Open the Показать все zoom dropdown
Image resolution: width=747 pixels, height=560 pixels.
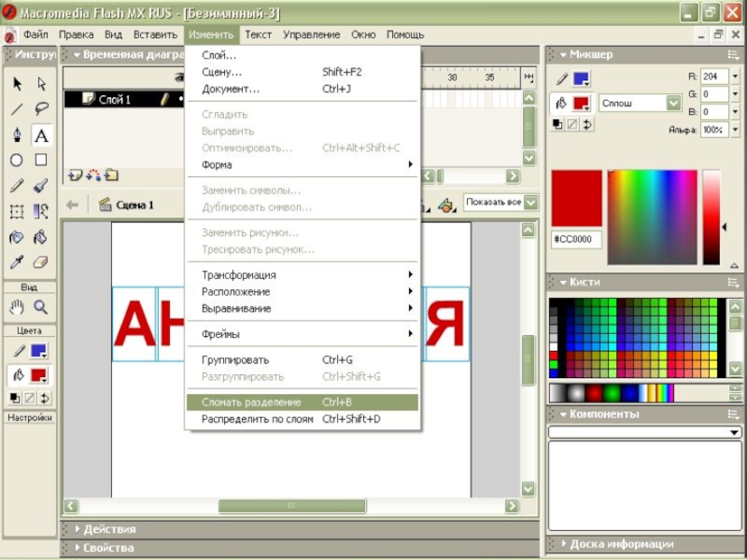tap(530, 203)
